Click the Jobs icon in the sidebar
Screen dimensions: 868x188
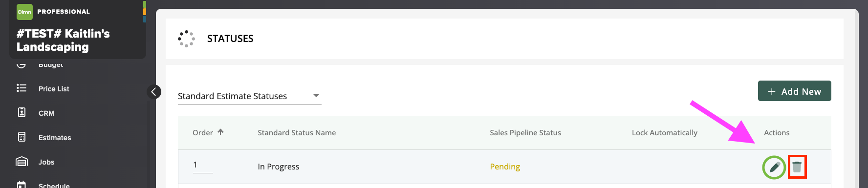(x=22, y=162)
